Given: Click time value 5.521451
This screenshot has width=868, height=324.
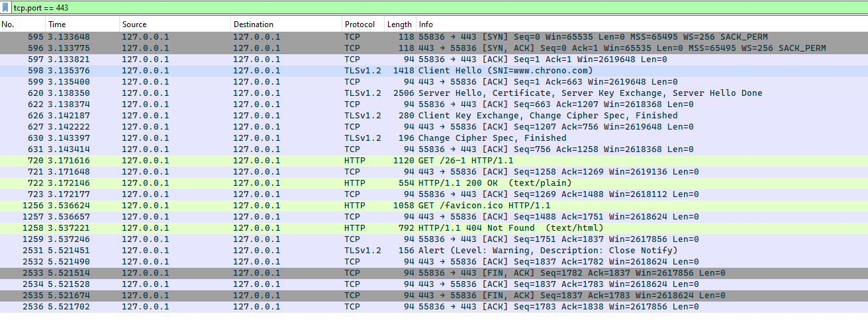Looking at the screenshot, I should coord(69,251).
